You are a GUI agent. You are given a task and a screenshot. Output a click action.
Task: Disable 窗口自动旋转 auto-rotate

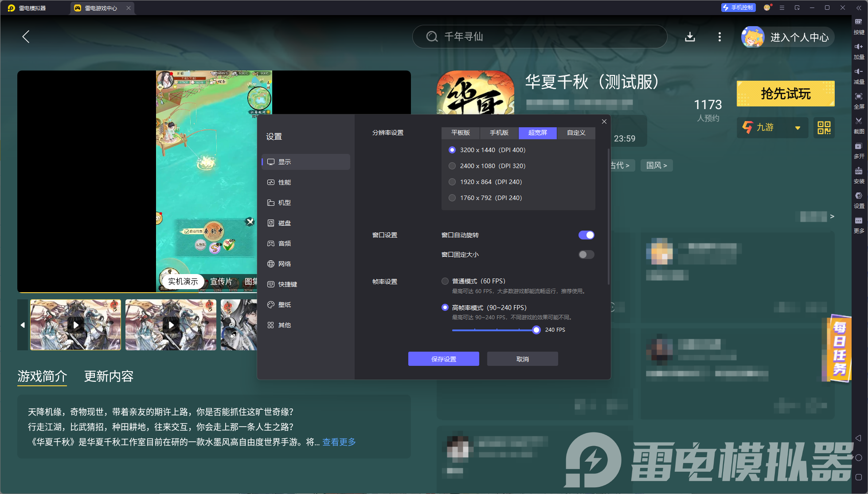click(x=586, y=235)
